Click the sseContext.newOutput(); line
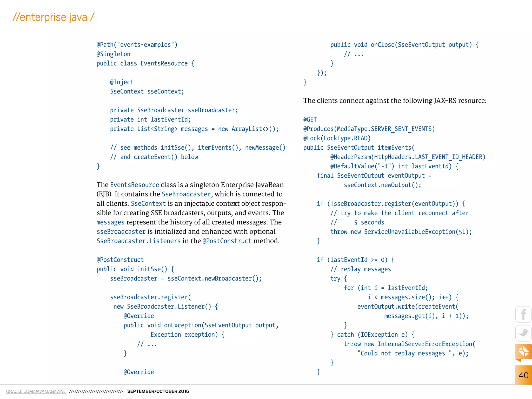Viewport: 532px width, 399px height. click(382, 185)
